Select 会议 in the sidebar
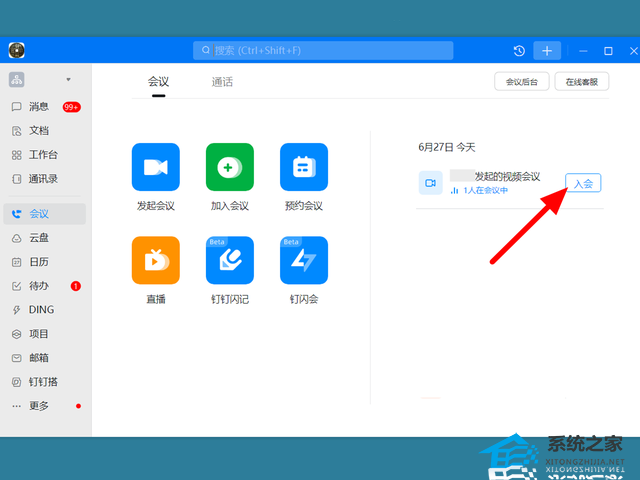Image resolution: width=640 pixels, height=480 pixels. coord(44,214)
